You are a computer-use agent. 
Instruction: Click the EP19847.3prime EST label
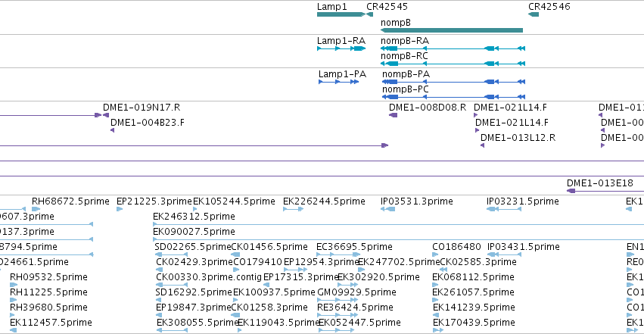point(194,307)
